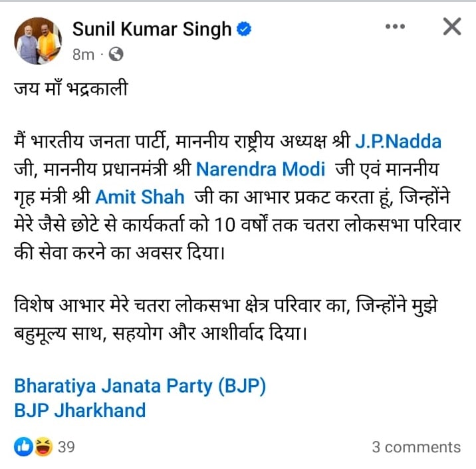Close the post with the X icon

[452, 27]
